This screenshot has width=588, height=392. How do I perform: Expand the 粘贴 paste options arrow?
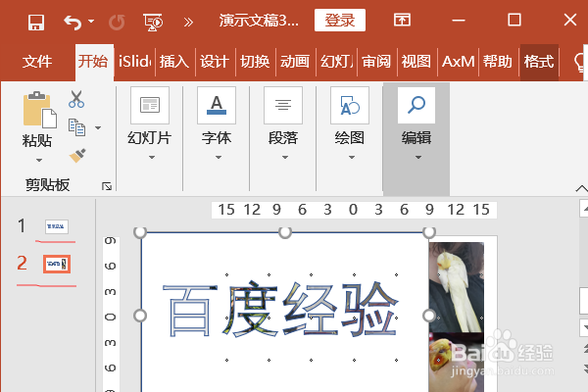38,160
